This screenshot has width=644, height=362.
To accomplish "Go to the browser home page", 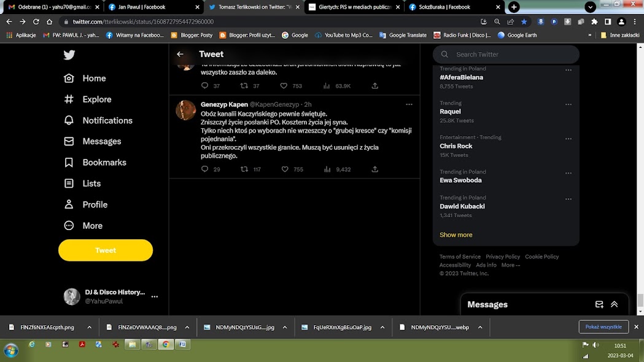I will coord(49,21).
